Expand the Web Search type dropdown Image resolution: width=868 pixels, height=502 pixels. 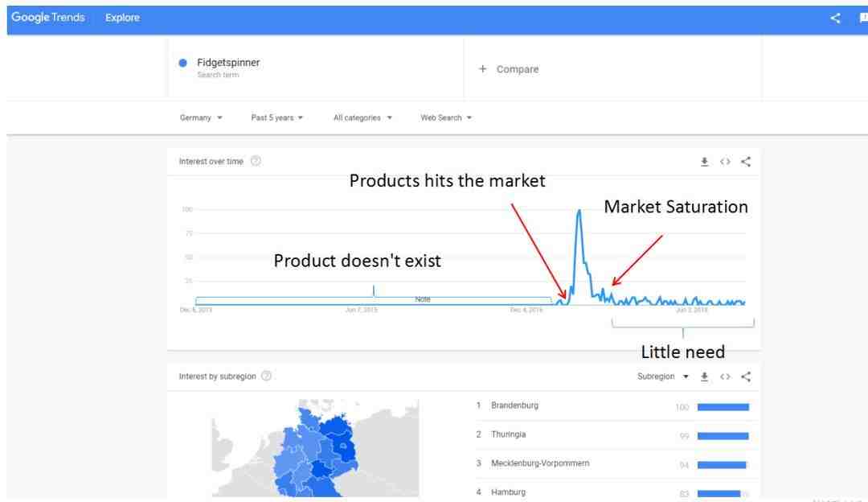[x=446, y=117]
